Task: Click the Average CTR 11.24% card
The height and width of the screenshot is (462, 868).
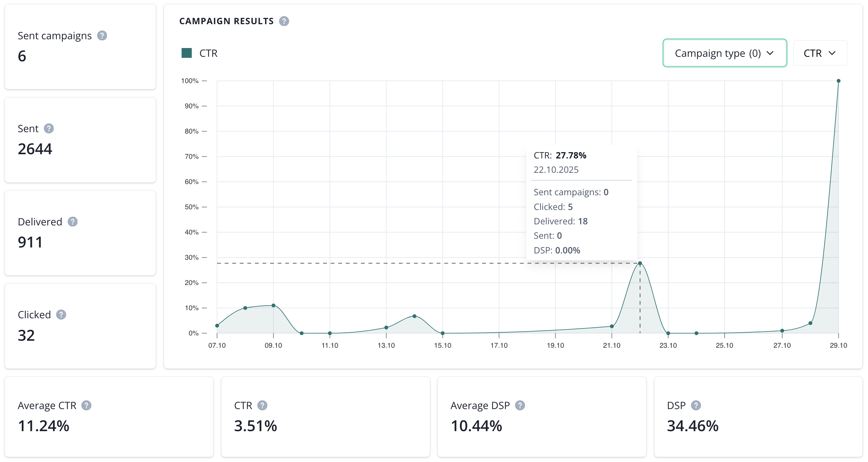Action: (109, 417)
